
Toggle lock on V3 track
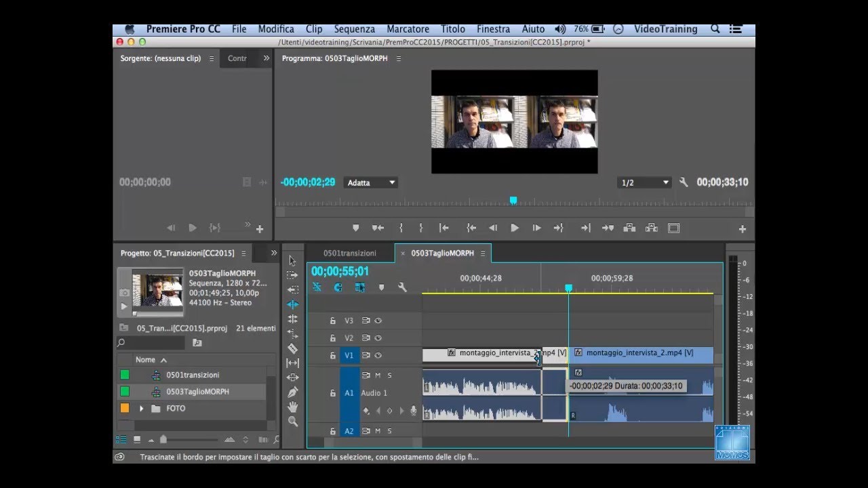(332, 321)
